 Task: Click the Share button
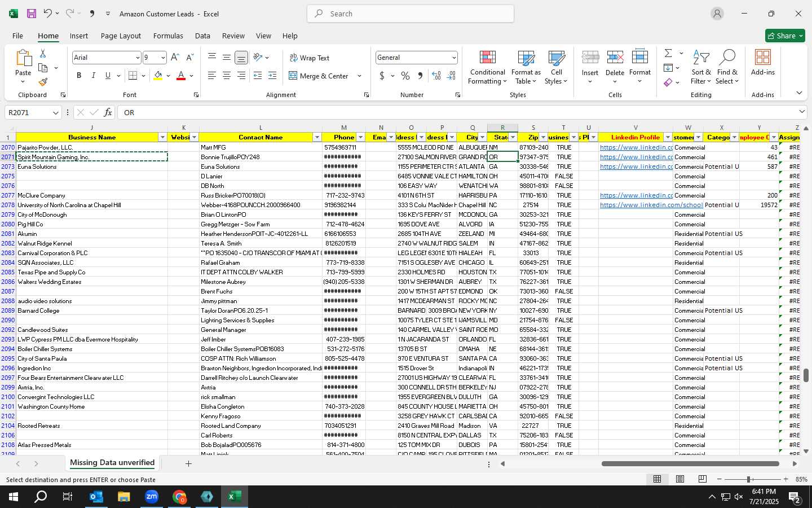pos(785,36)
